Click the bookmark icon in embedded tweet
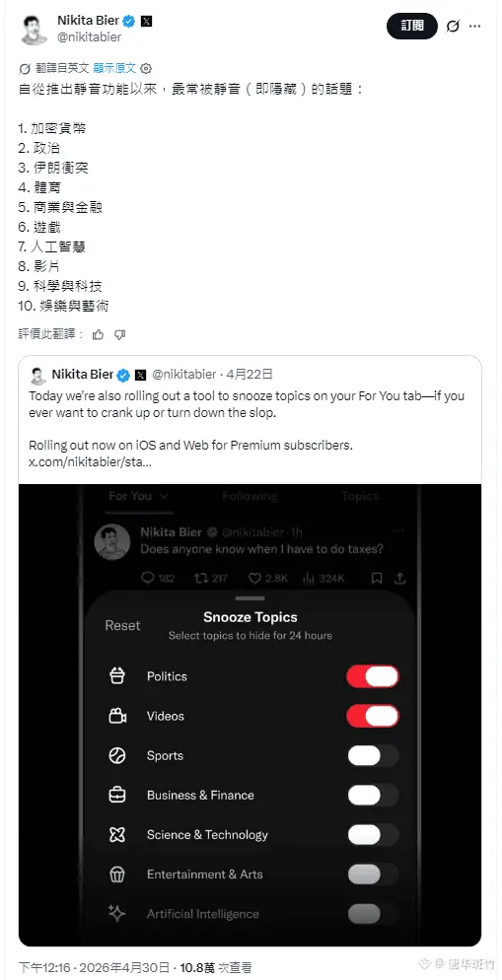This screenshot has width=502, height=980. (377, 578)
